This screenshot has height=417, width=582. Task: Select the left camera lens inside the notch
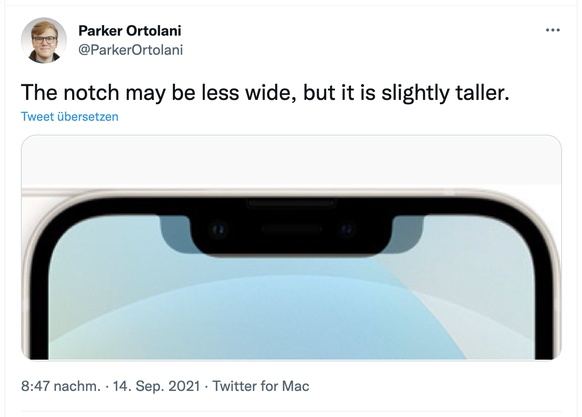[x=219, y=228]
